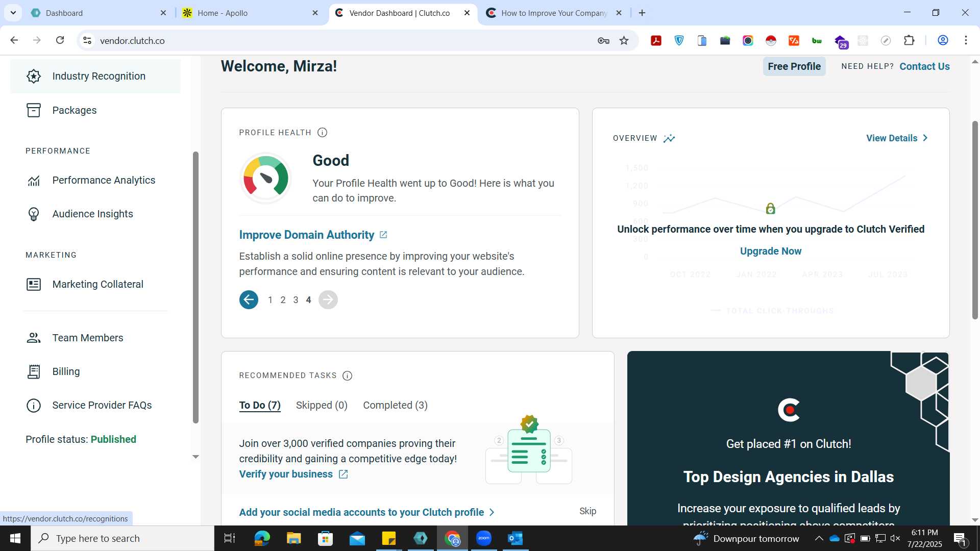Click the sidebar scroll-down arrow
Screen dimensions: 980x551
tap(195, 457)
